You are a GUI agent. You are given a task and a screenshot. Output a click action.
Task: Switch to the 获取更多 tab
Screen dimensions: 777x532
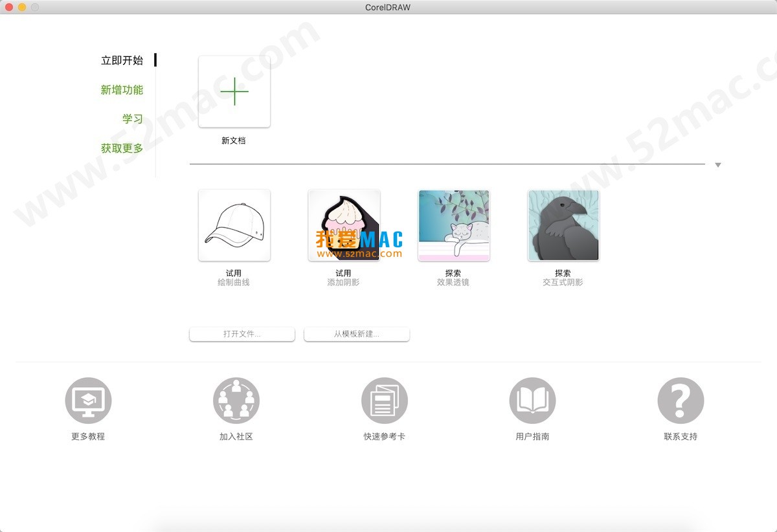tap(122, 148)
